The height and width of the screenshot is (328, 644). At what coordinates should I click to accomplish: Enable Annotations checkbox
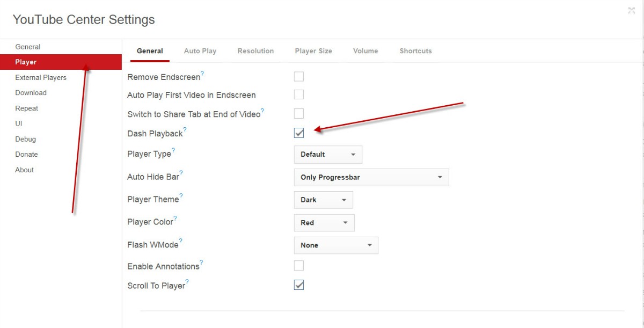click(x=299, y=265)
